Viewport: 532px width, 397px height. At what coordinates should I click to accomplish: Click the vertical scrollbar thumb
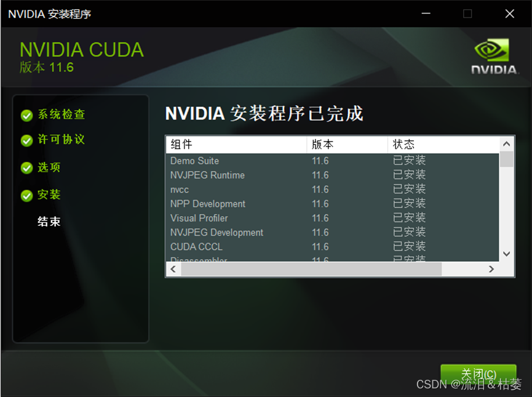(507, 159)
